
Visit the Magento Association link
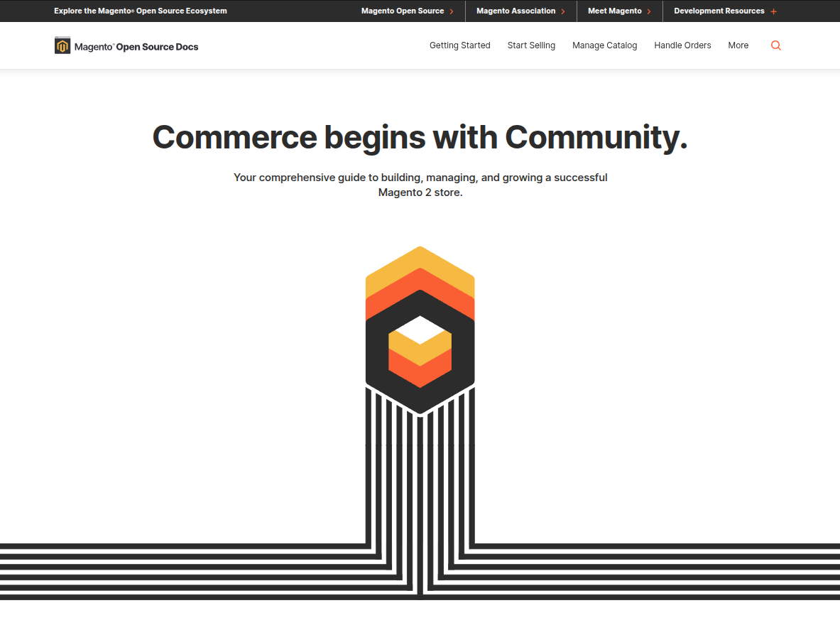click(x=516, y=11)
